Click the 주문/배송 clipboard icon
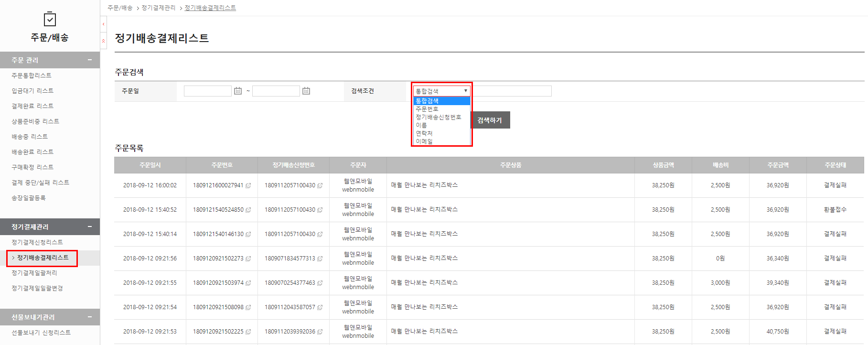The height and width of the screenshot is (345, 868). coord(50,19)
